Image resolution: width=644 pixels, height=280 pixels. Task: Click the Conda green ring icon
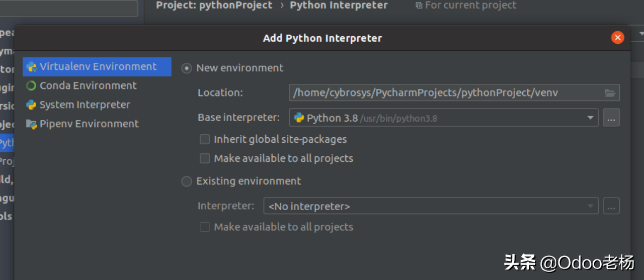31,85
